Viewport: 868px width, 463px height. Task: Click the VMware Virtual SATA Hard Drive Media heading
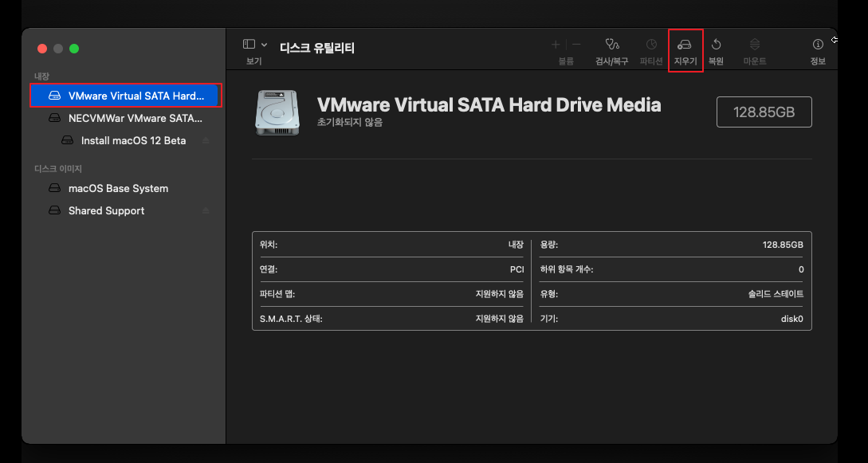(489, 104)
